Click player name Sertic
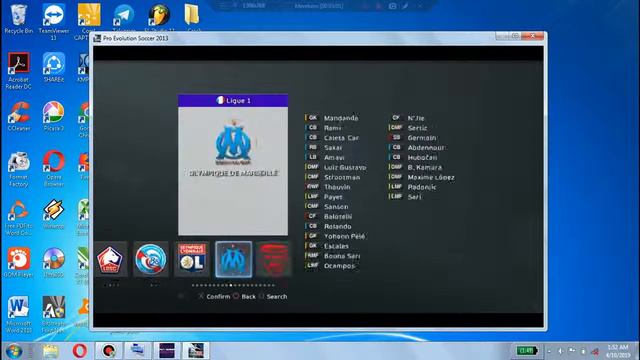 click(x=417, y=128)
